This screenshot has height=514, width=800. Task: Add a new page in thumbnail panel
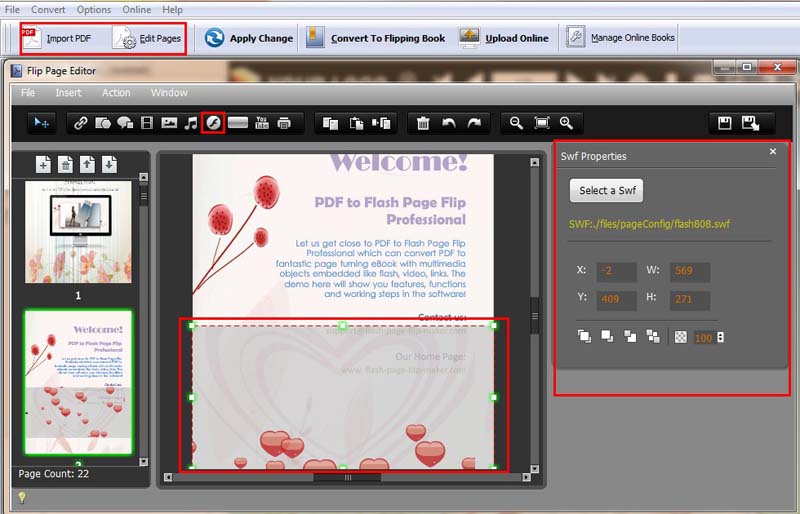[43, 164]
